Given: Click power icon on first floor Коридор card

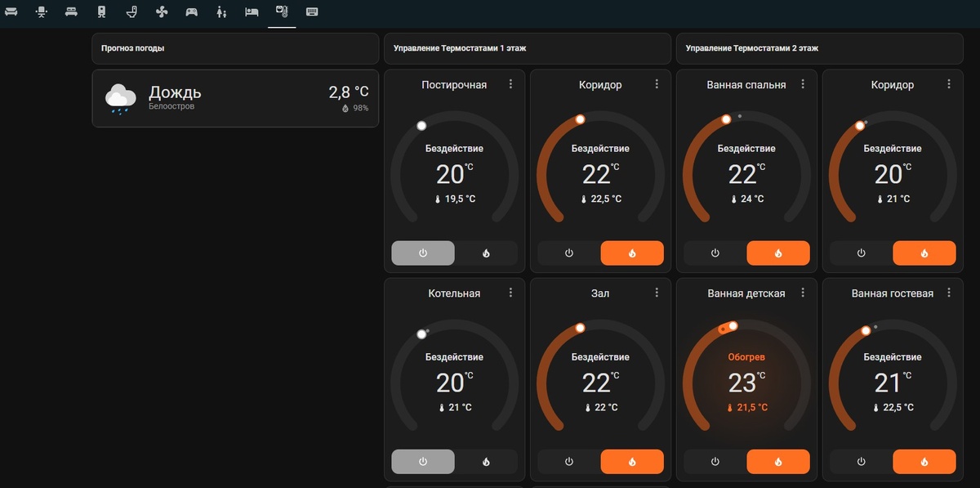Looking at the screenshot, I should [569, 253].
